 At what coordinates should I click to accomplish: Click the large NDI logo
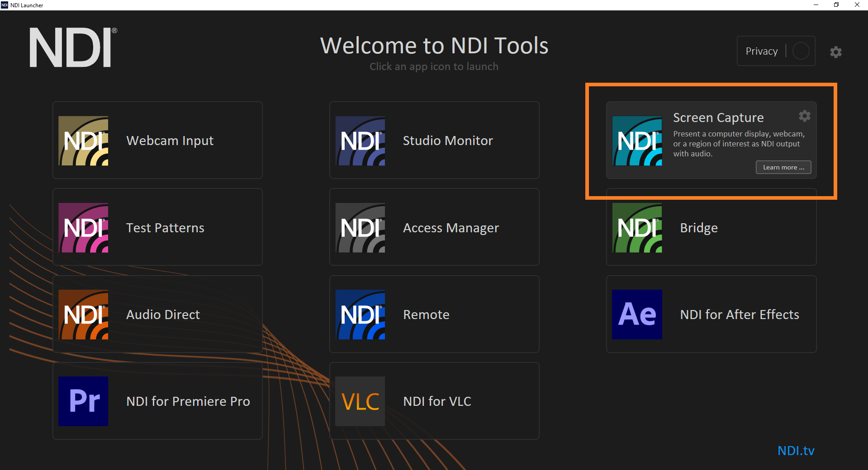(73, 47)
